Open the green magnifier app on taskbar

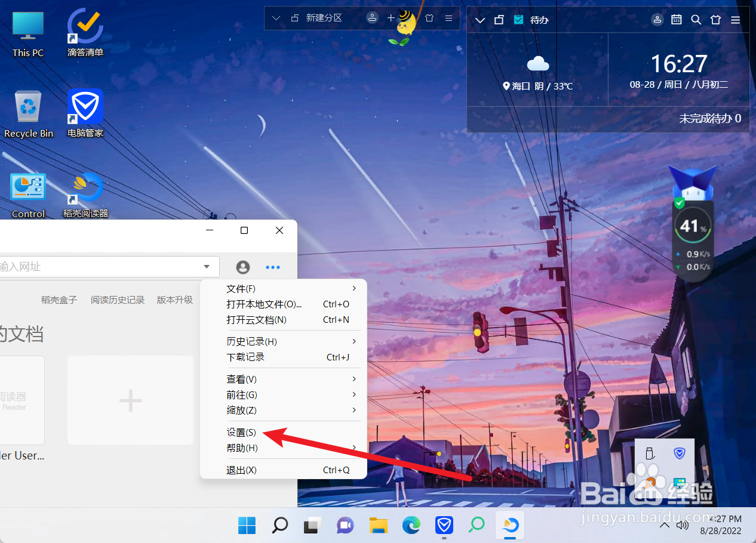[x=477, y=525]
